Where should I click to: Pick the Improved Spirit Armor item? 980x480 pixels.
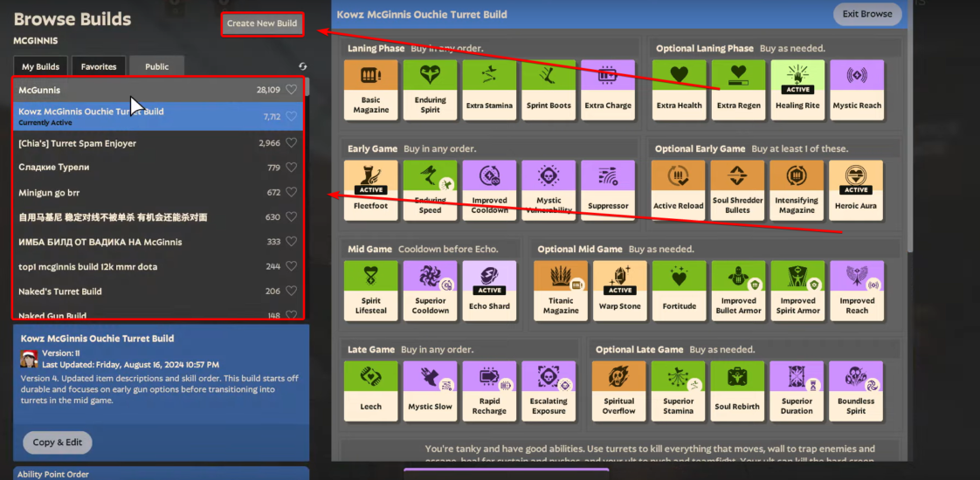pos(797,291)
